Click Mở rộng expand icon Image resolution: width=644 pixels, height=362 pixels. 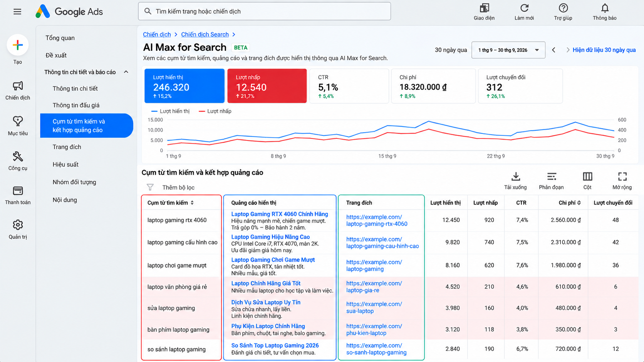(622, 177)
